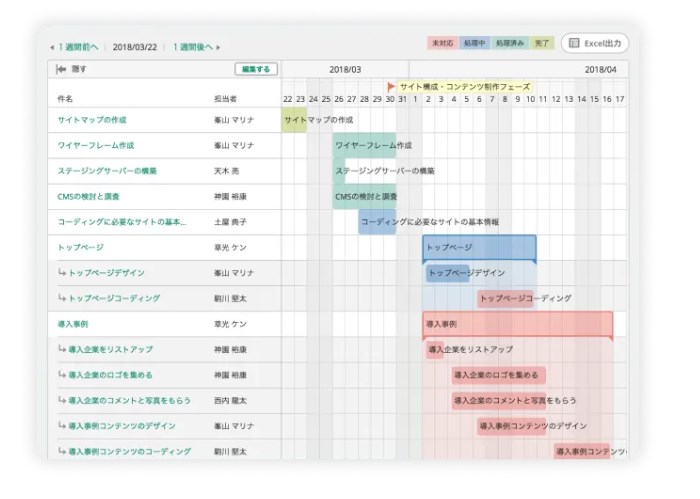This screenshot has height=499, width=700.
Task: Go to previous week via 1週間前へ
Action: [78, 47]
